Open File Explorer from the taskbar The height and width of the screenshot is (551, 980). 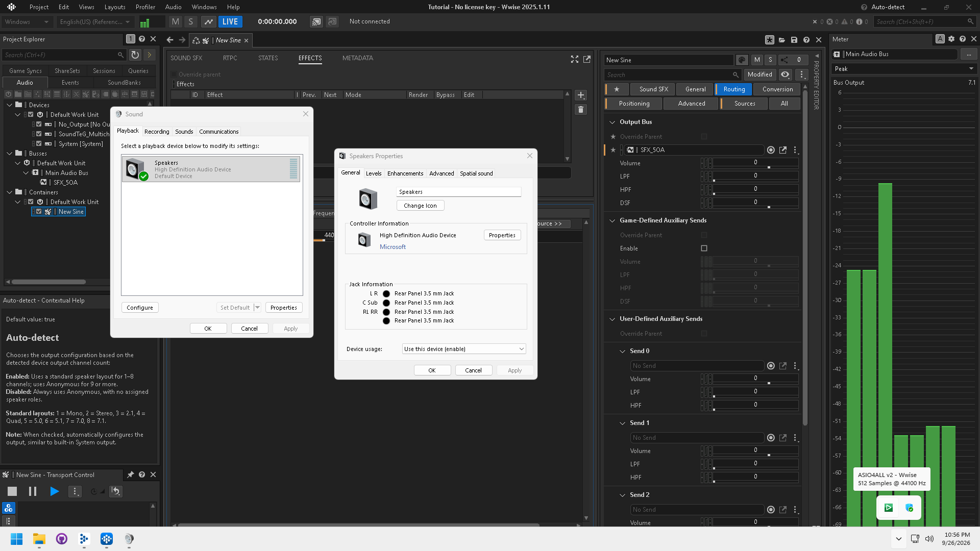(x=39, y=539)
